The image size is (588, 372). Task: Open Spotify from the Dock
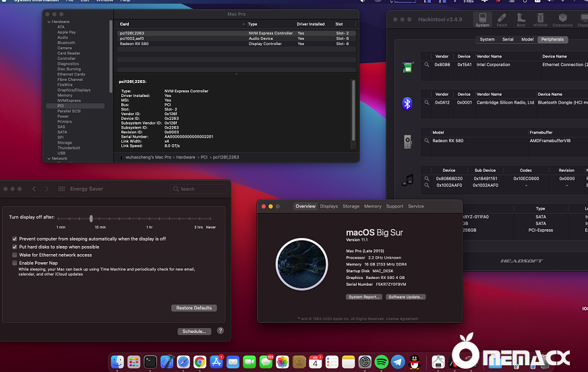click(x=381, y=362)
